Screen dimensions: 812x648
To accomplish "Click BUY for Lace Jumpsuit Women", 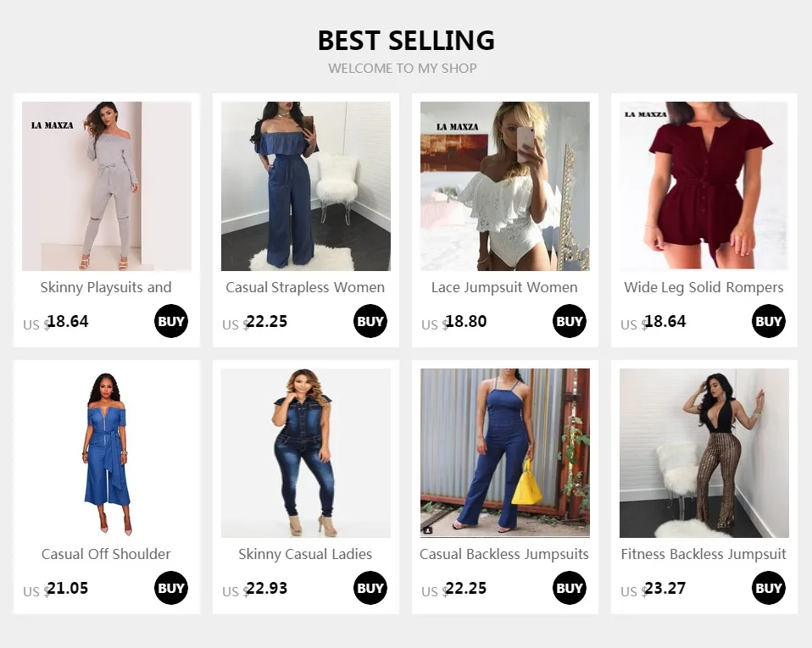I will [x=569, y=321].
